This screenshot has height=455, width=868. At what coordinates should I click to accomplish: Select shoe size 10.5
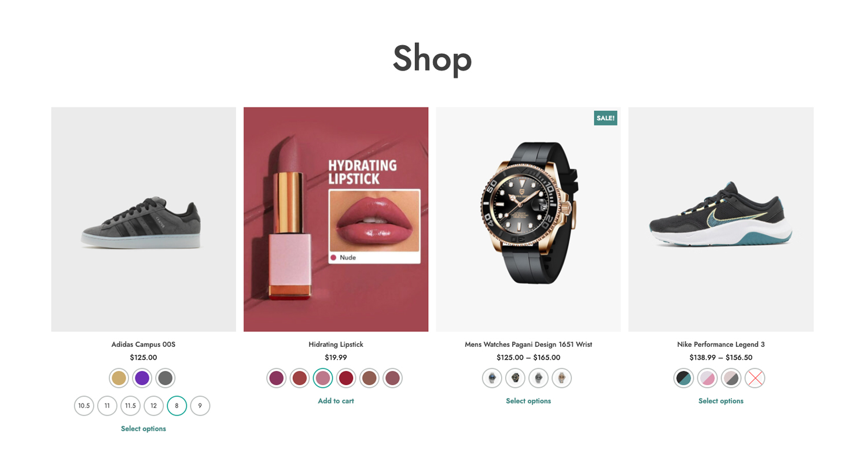[x=84, y=406]
